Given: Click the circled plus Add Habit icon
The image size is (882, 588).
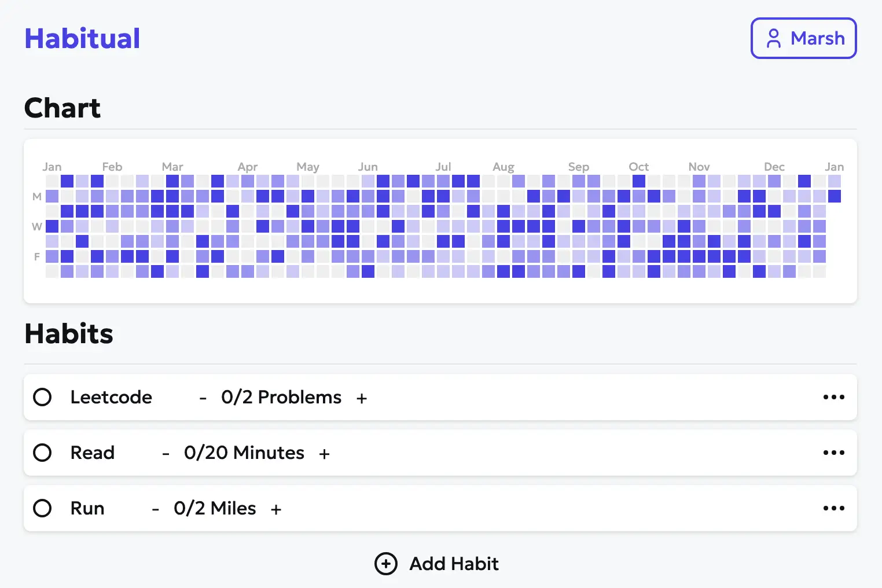Looking at the screenshot, I should click(x=386, y=564).
